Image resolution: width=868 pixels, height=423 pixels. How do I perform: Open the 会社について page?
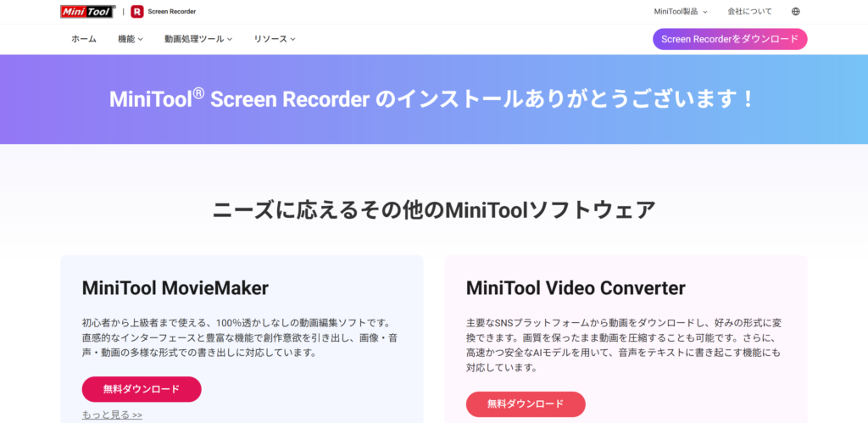[x=749, y=12]
